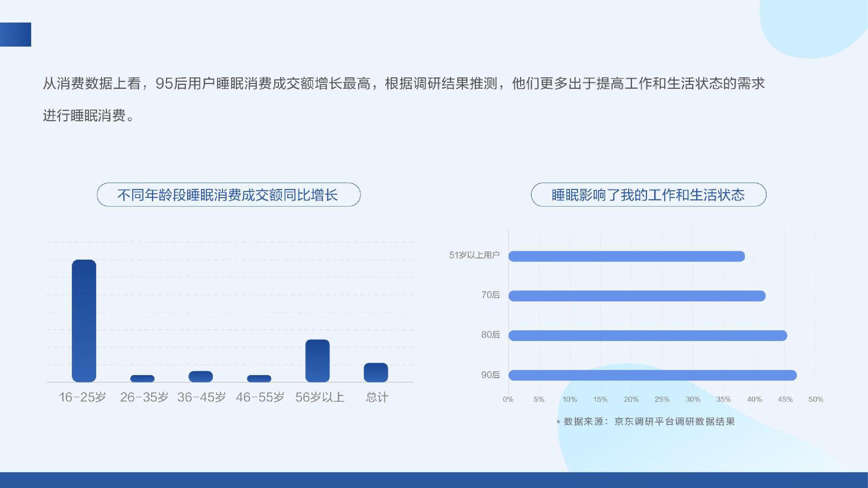Screen dimensions: 868x488
Task: Click the 50% axis tick label
Action: tap(816, 399)
